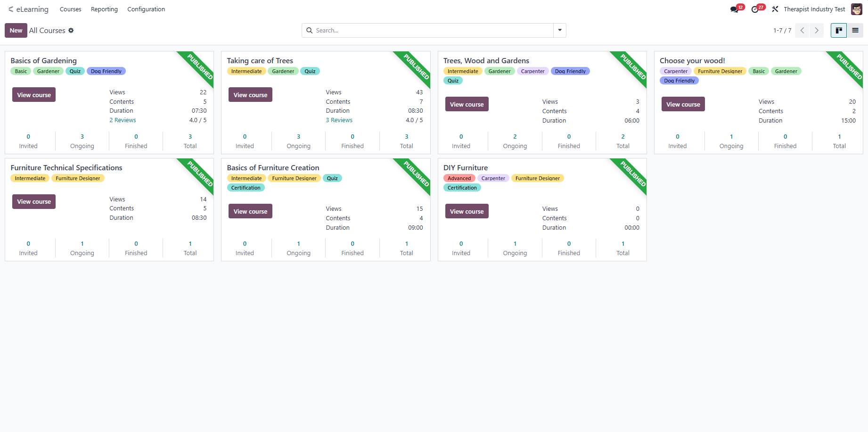Open the Configuration menu

146,9
